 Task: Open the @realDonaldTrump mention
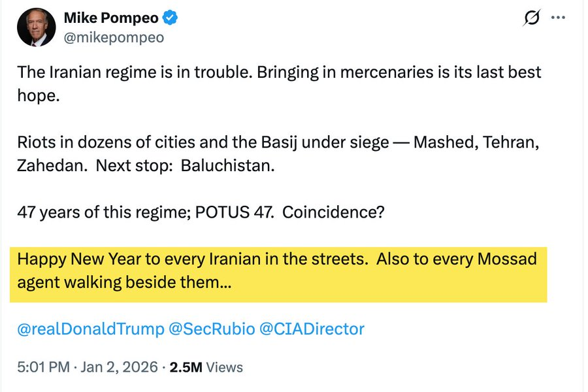pos(90,329)
